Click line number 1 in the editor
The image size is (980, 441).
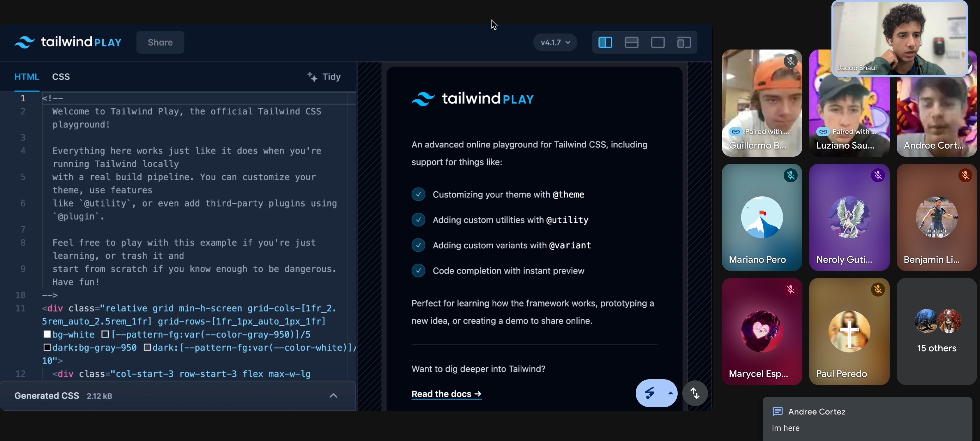pyautogui.click(x=23, y=98)
